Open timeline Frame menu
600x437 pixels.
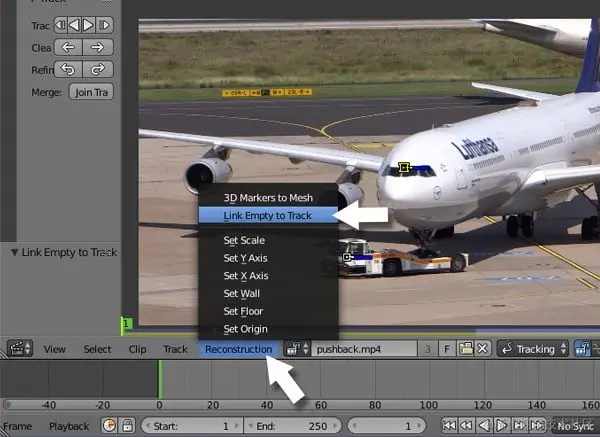17,426
